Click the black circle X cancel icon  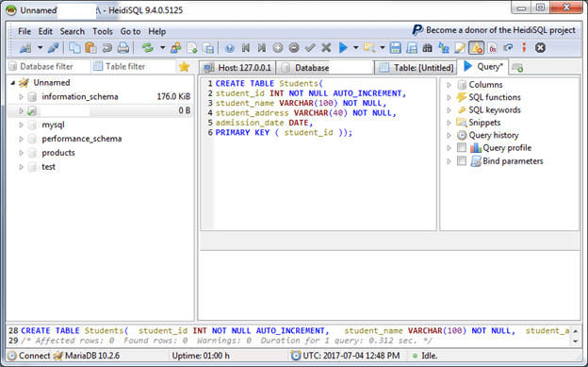pyautogui.click(x=540, y=48)
